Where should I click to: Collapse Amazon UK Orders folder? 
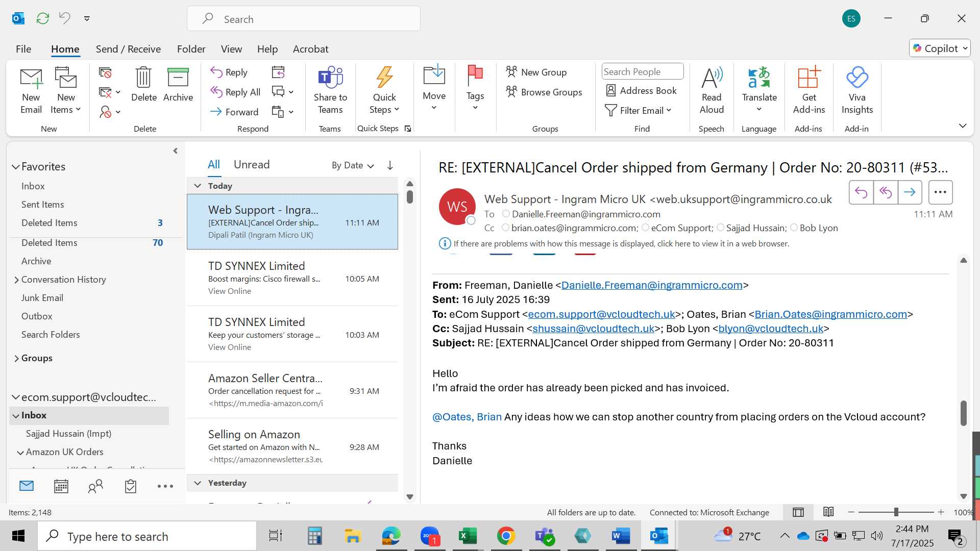20,453
